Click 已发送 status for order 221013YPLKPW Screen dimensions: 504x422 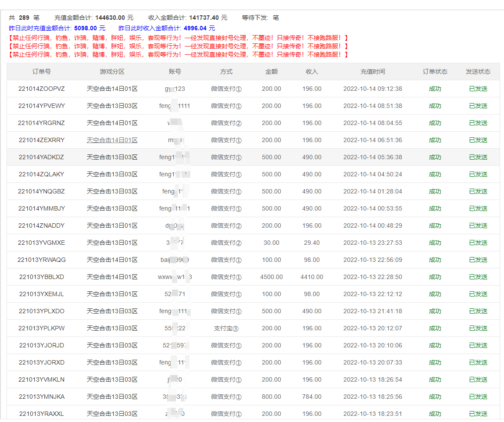coord(478,328)
